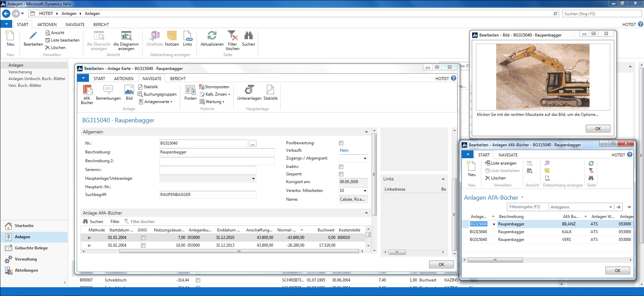Click the Beschreibung input field
Viewport: 644px width, 296px height.
click(x=217, y=152)
